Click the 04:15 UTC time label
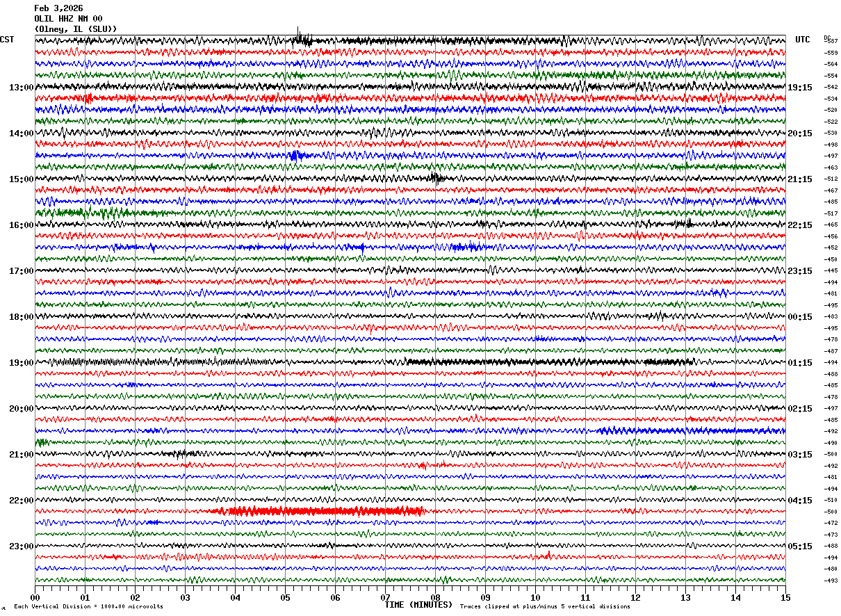This screenshot has height=616, width=841. 800,501
